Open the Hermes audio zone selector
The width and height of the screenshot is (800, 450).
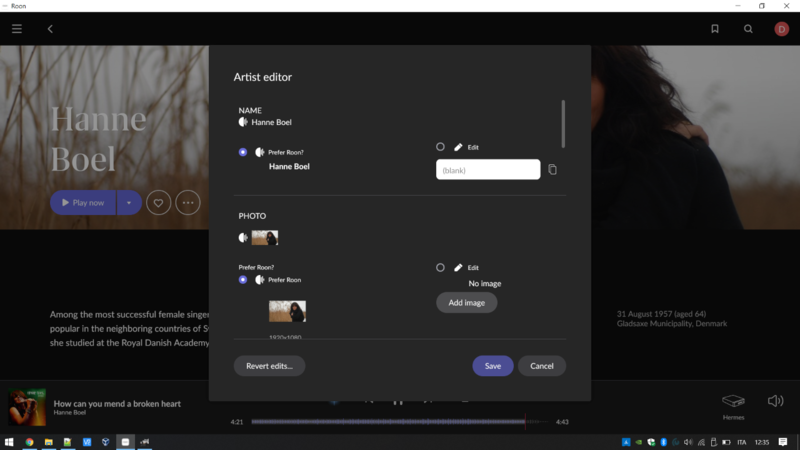pyautogui.click(x=733, y=403)
